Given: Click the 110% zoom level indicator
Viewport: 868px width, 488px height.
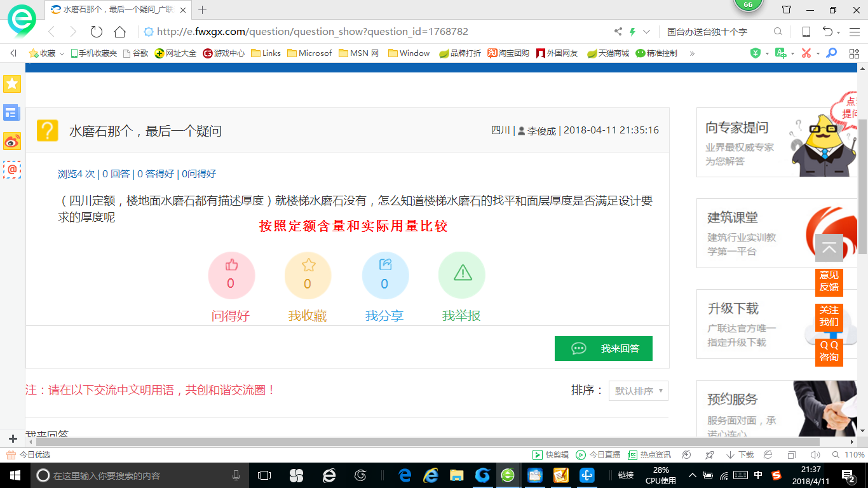Looking at the screenshot, I should tap(848, 455).
